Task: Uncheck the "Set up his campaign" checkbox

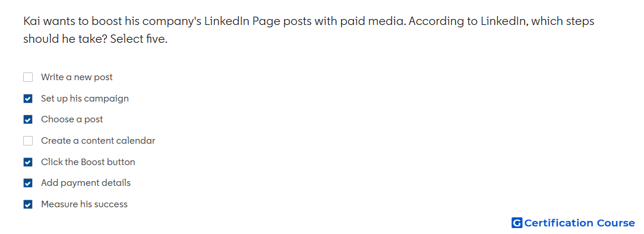Action: point(28,99)
